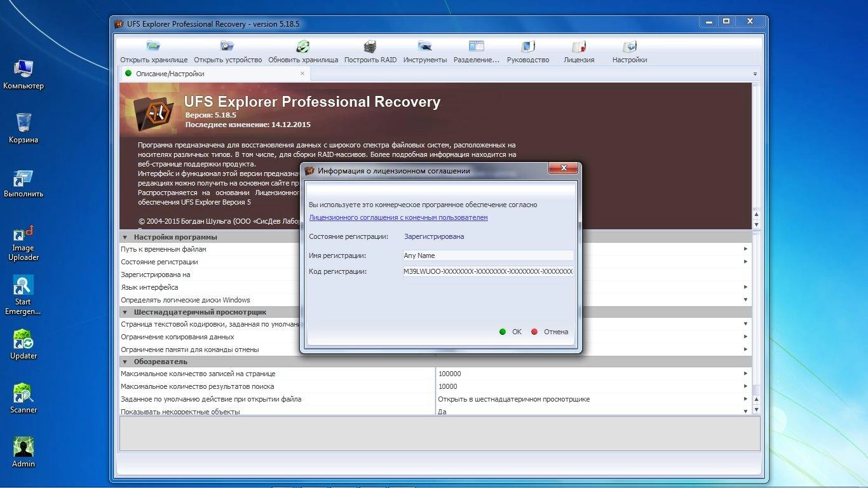Select Показывать некорректные объекты row
This screenshot has width=868, height=488.
click(435, 411)
